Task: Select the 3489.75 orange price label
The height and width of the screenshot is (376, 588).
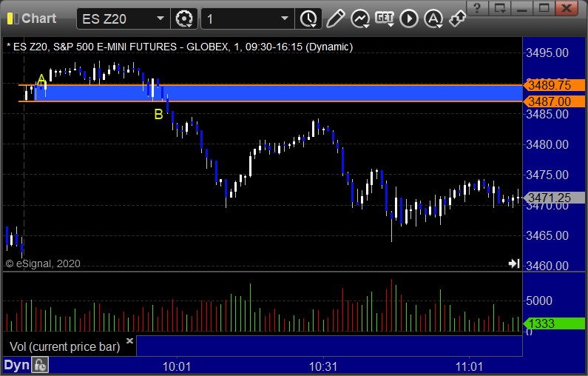Action: pos(554,85)
